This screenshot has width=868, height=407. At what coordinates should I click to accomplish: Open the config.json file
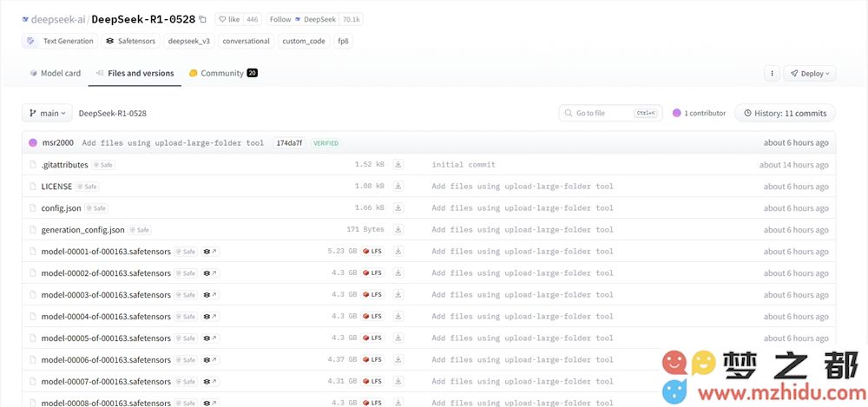pyautogui.click(x=61, y=208)
